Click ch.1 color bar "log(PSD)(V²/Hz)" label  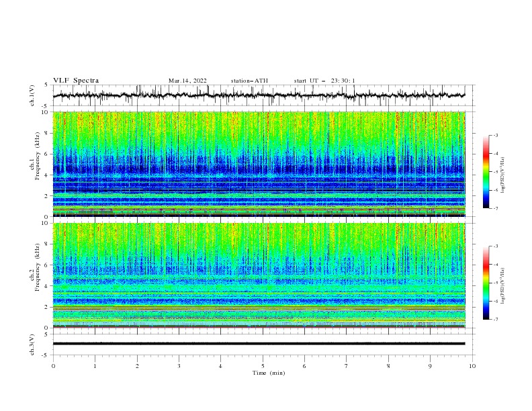pos(502,175)
